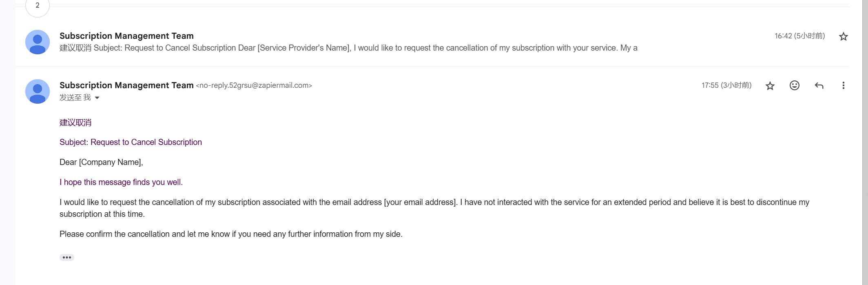Click the 16:42 timestamp
The width and height of the screenshot is (868, 285).
pyautogui.click(x=800, y=36)
